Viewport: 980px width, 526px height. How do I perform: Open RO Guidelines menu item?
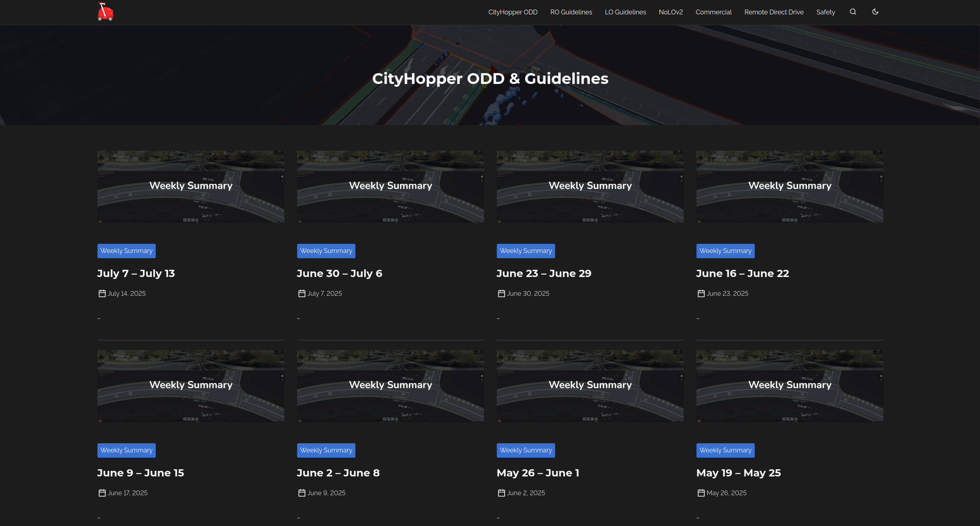(x=571, y=12)
